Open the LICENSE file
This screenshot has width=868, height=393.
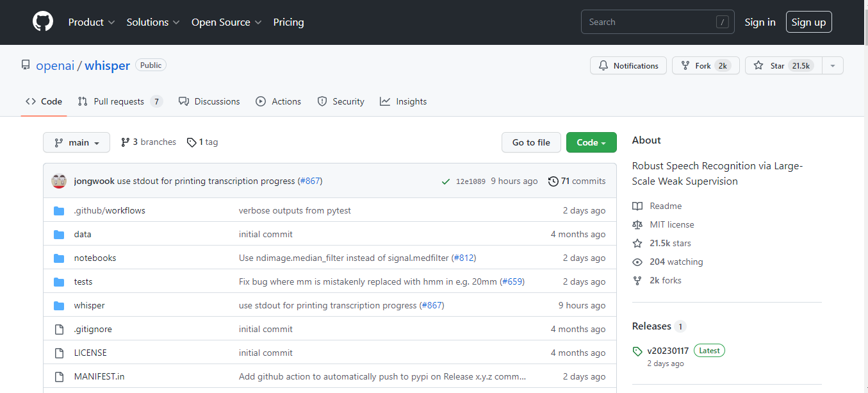click(90, 353)
